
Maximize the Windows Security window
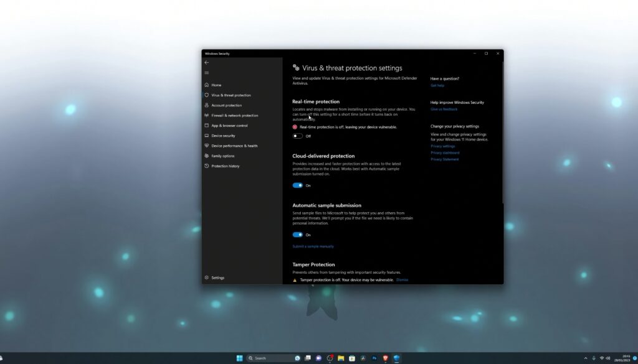[486, 54]
